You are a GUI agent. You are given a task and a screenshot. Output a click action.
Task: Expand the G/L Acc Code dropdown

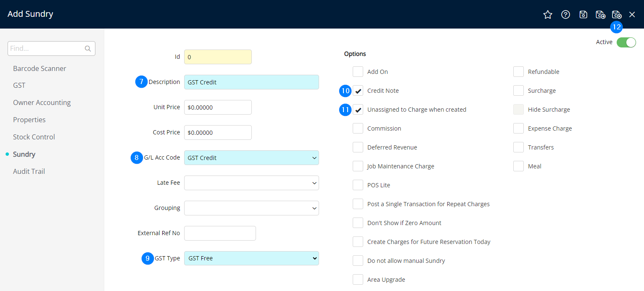pos(251,158)
